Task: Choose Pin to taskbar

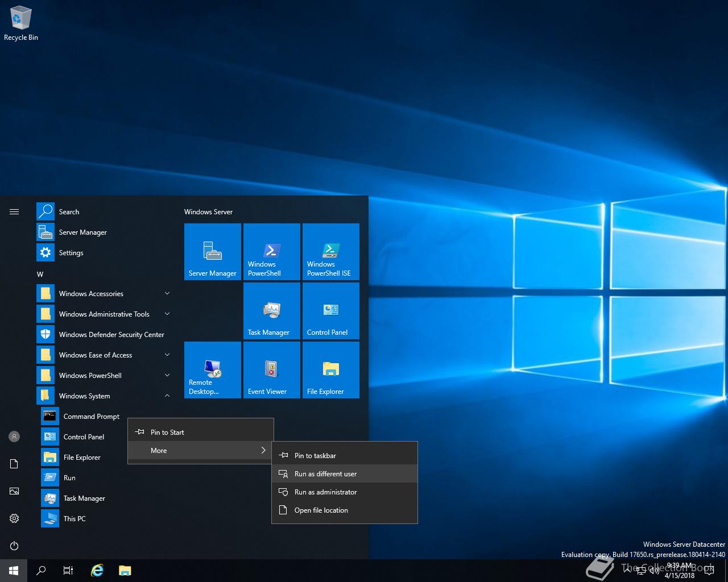Action: coord(345,455)
